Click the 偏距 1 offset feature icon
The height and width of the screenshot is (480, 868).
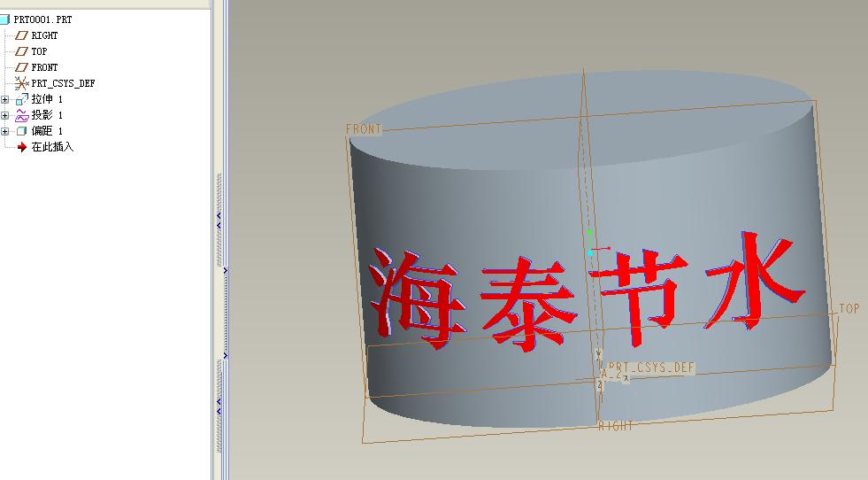pos(21,131)
